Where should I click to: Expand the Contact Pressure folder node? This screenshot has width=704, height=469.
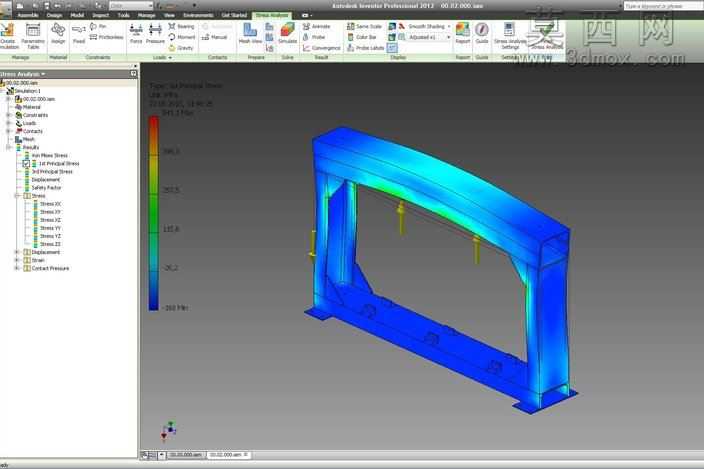point(17,268)
